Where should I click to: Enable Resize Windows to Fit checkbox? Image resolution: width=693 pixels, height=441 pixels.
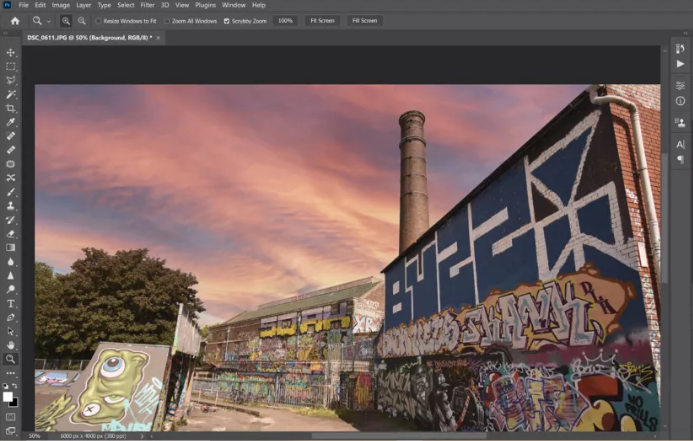click(x=99, y=20)
